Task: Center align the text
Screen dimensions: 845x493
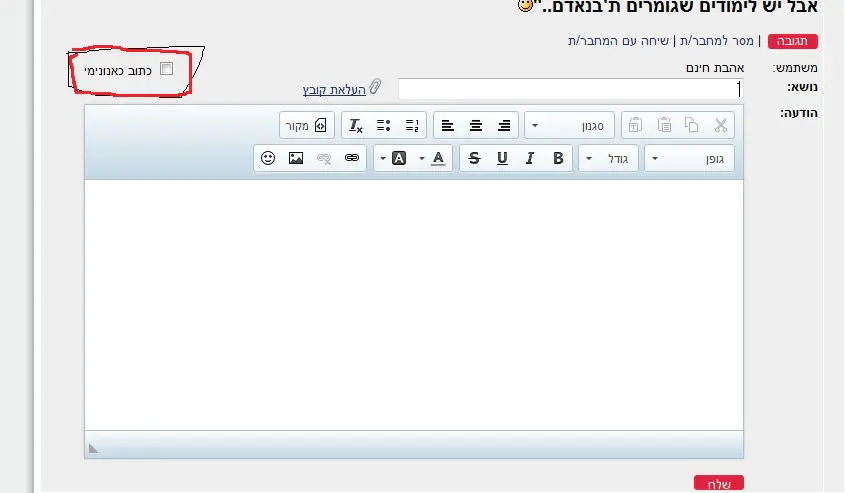Action: (476, 125)
